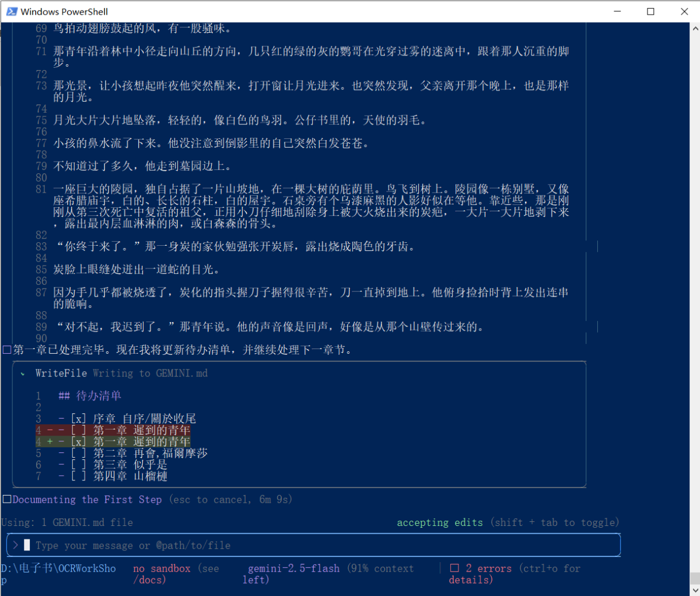The image size is (700, 596).
Task: Click the marker icon before "第一章已处理完毕"
Action: click(x=7, y=350)
